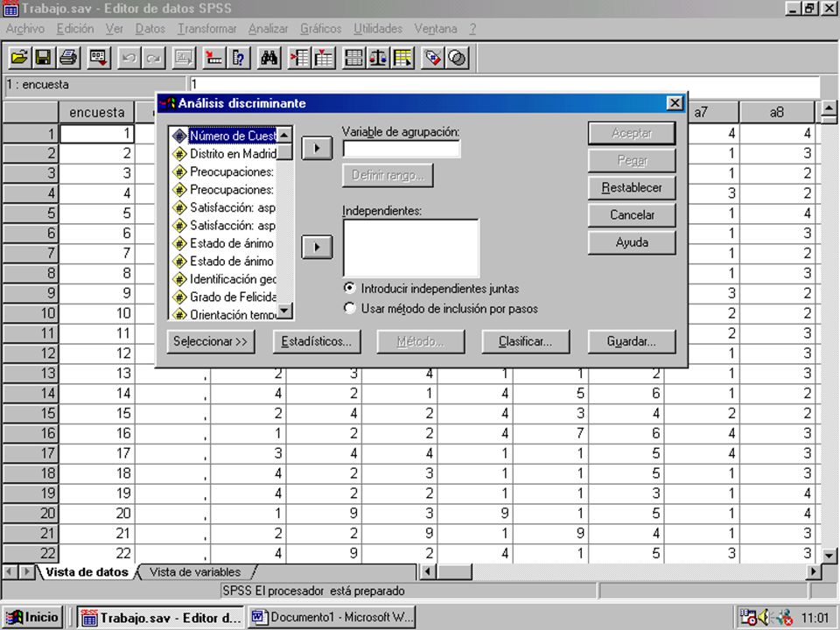Viewport: 840px width, 630px height.
Task: Select 'Usar método de inclusión por pasos' option
Action: tap(349, 308)
